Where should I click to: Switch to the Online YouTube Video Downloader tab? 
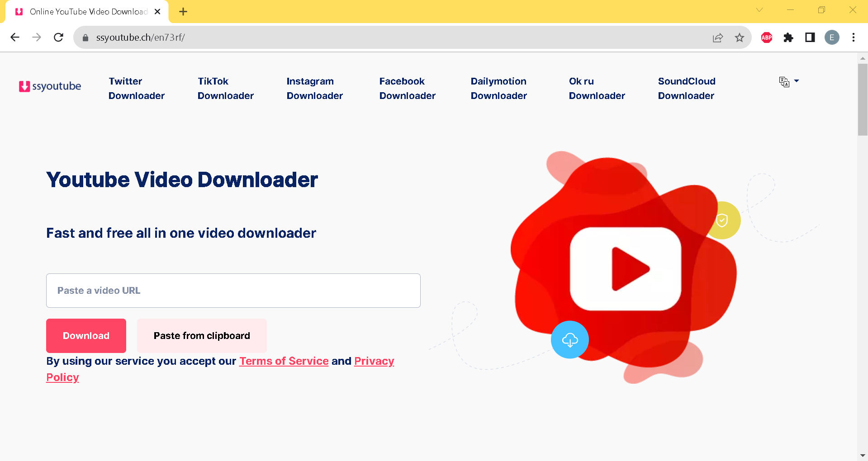click(86, 11)
